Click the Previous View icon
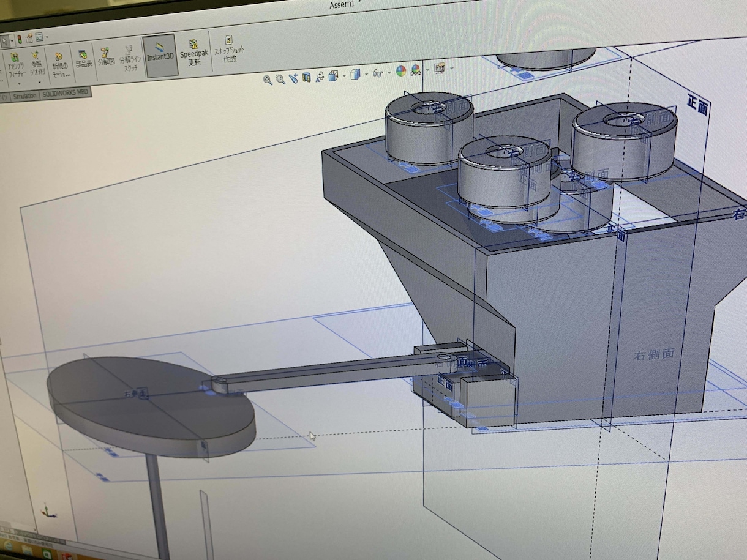 (293, 78)
